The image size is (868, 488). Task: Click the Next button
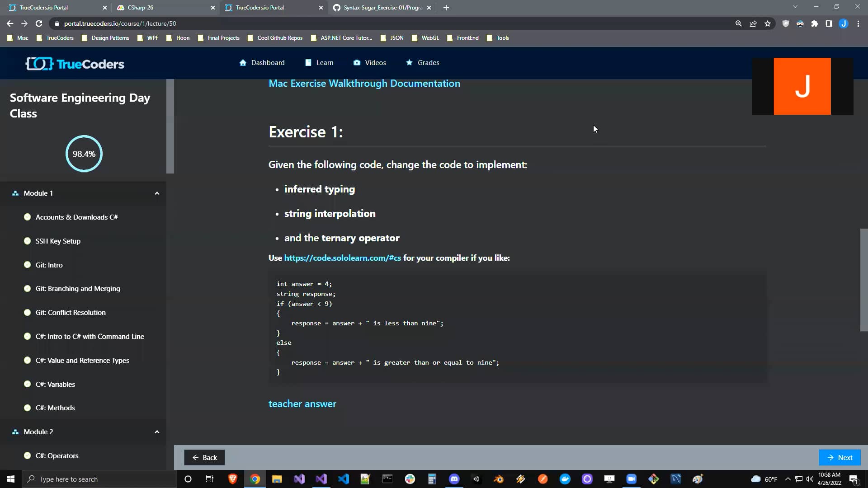[x=840, y=457]
